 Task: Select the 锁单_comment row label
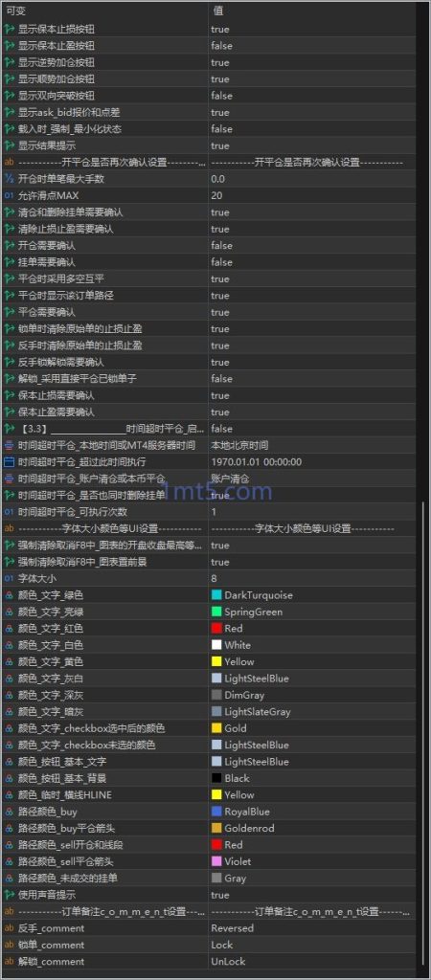coord(52,945)
